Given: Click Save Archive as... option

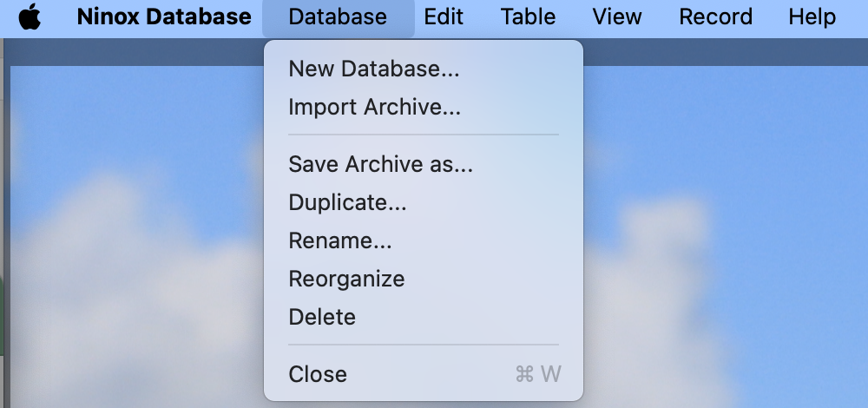Looking at the screenshot, I should point(380,164).
